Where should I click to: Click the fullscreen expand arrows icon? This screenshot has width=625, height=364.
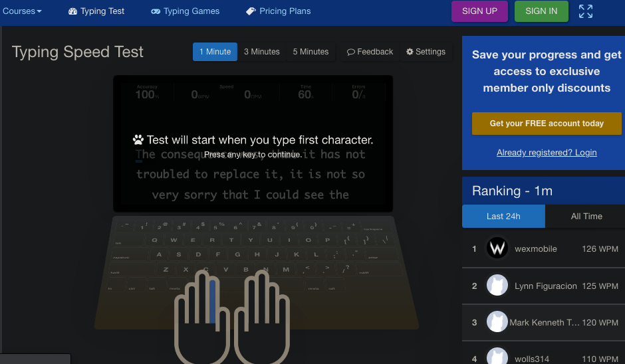586,11
